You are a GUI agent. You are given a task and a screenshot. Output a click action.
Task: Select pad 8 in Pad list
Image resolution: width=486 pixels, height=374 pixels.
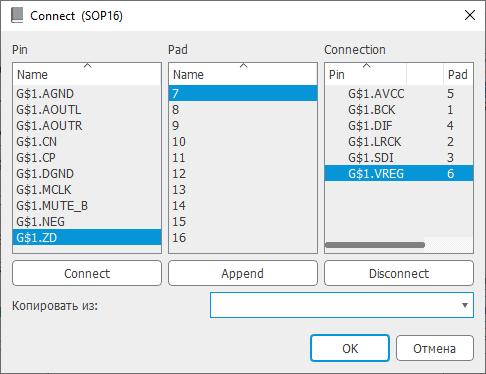pos(243,110)
